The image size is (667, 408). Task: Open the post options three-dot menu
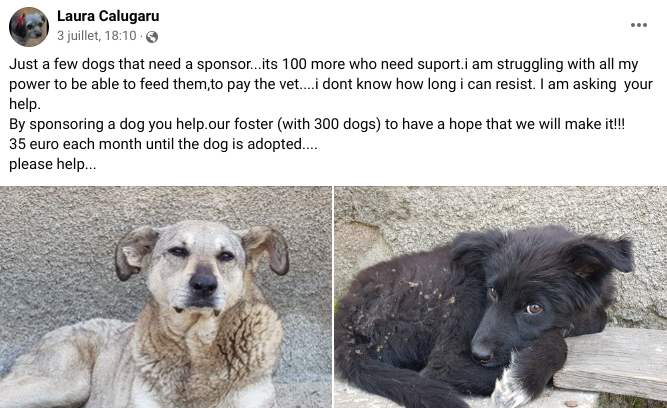[638, 25]
